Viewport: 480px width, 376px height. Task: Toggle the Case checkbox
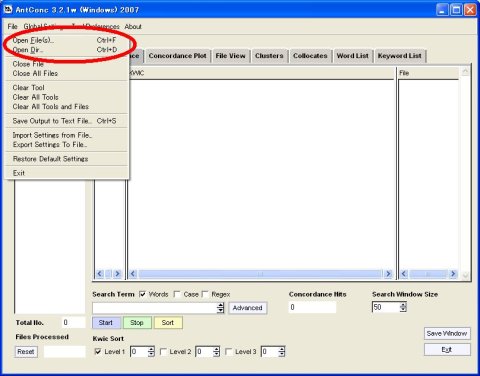point(177,294)
